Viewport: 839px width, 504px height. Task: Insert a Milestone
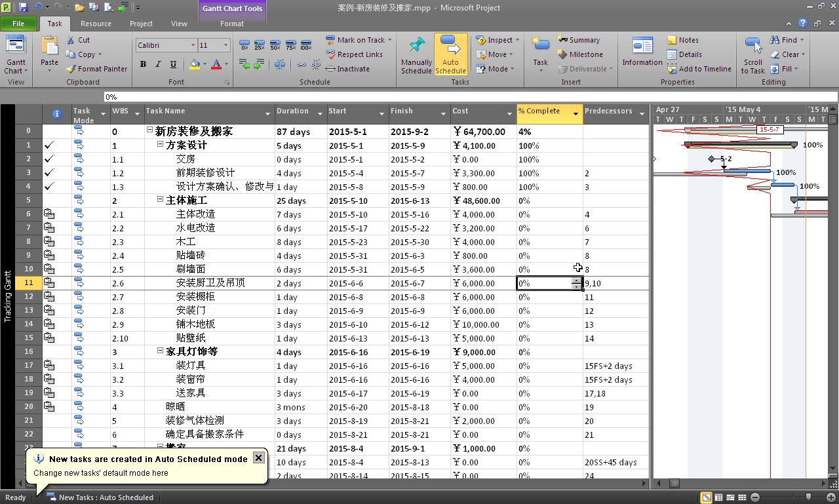(x=580, y=54)
